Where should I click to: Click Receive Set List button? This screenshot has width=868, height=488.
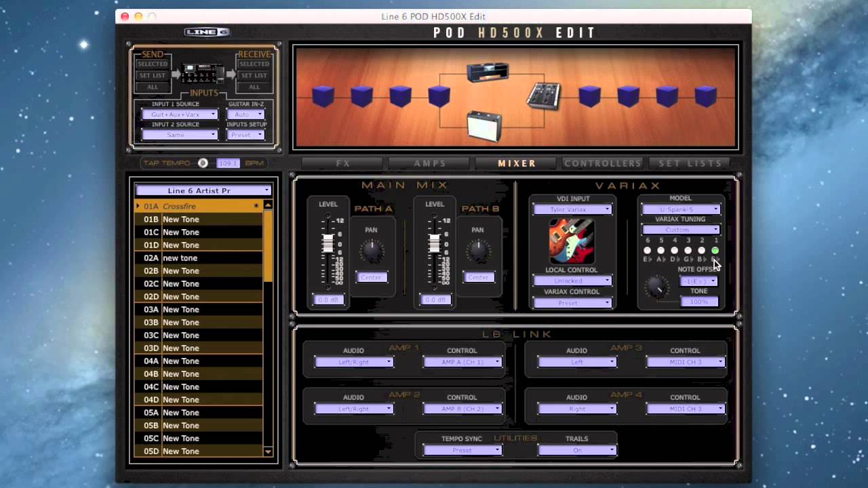coord(254,75)
